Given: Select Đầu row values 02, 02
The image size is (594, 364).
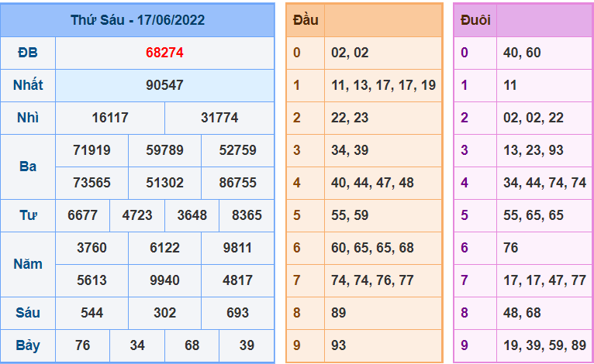Looking at the screenshot, I should 350,53.
